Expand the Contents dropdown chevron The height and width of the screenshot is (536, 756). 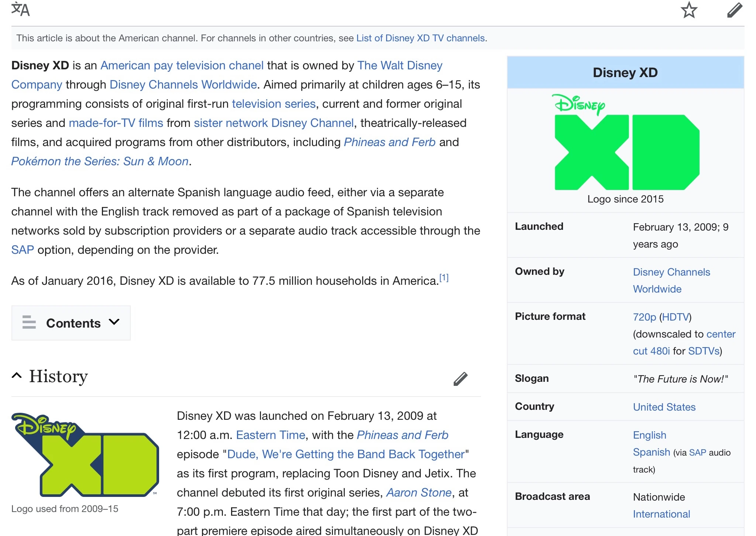(114, 322)
